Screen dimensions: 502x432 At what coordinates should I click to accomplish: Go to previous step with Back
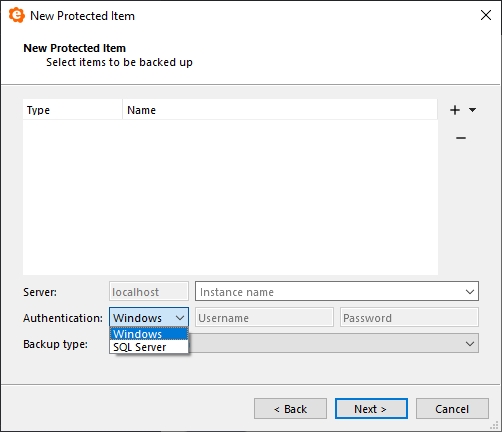pyautogui.click(x=290, y=409)
